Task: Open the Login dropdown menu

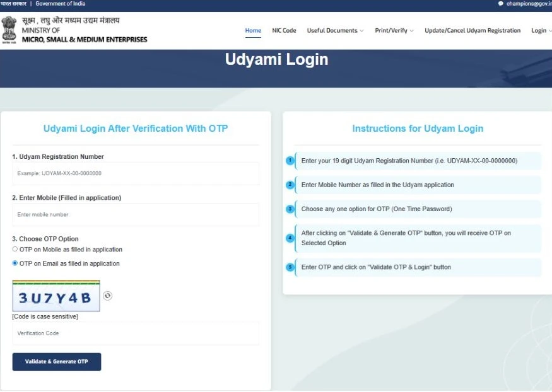Action: coord(541,31)
